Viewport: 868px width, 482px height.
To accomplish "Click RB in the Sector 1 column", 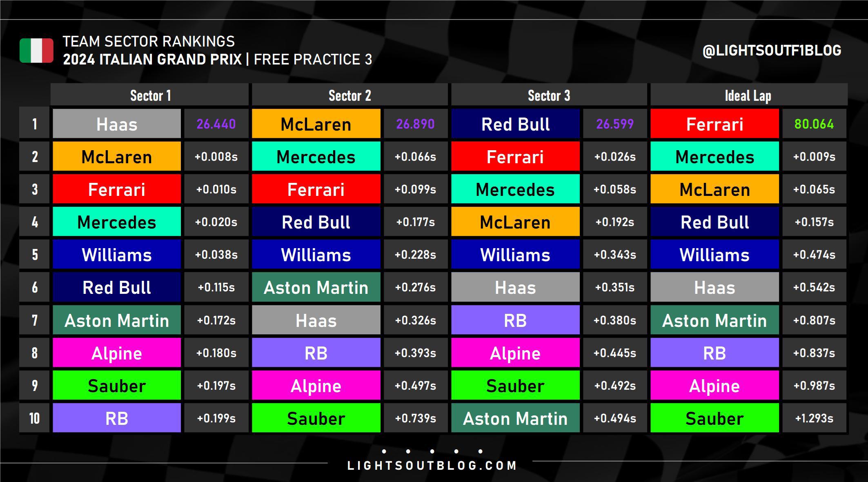I will pos(117,418).
